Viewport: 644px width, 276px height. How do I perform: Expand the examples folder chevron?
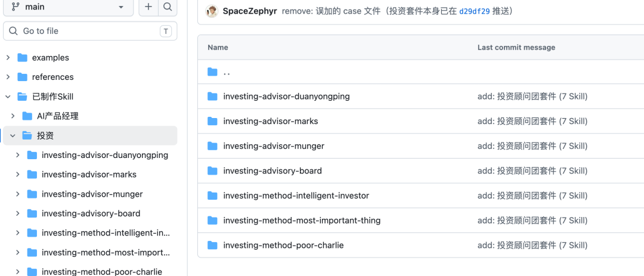pyautogui.click(x=8, y=58)
